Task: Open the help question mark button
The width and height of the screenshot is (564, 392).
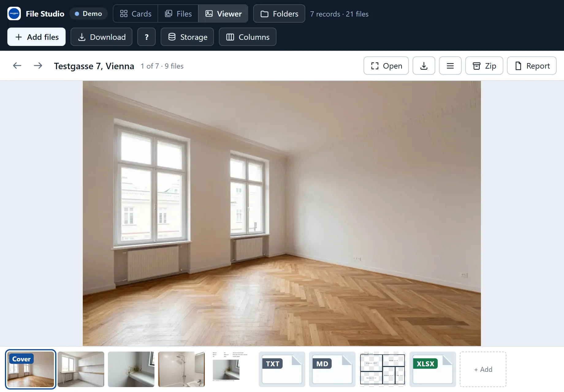Action: [147, 37]
